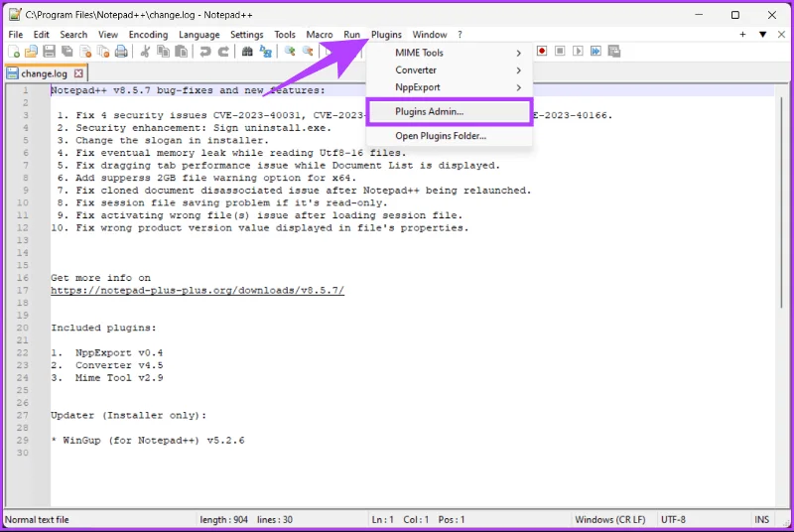
Task: Open the Encoding menu
Action: [148, 35]
